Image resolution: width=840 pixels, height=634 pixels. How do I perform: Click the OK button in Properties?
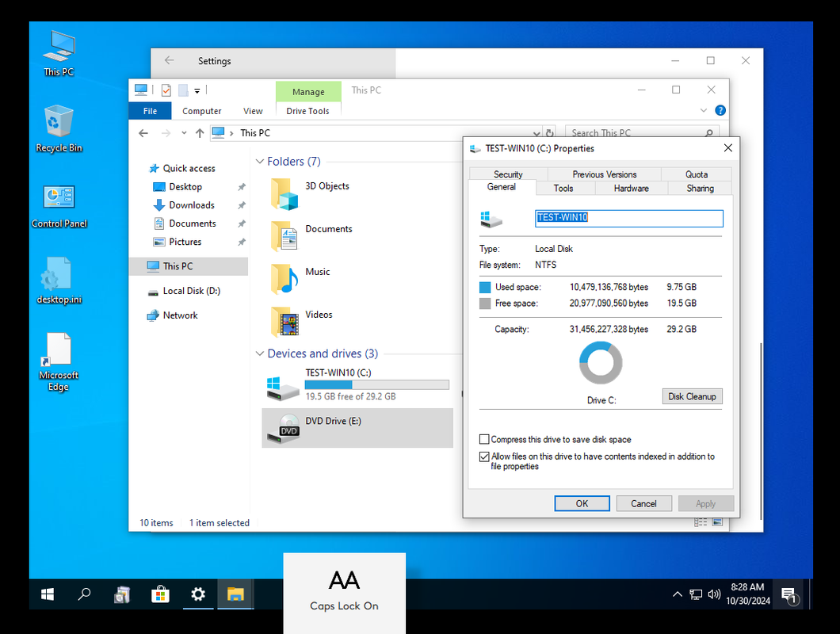[582, 503]
